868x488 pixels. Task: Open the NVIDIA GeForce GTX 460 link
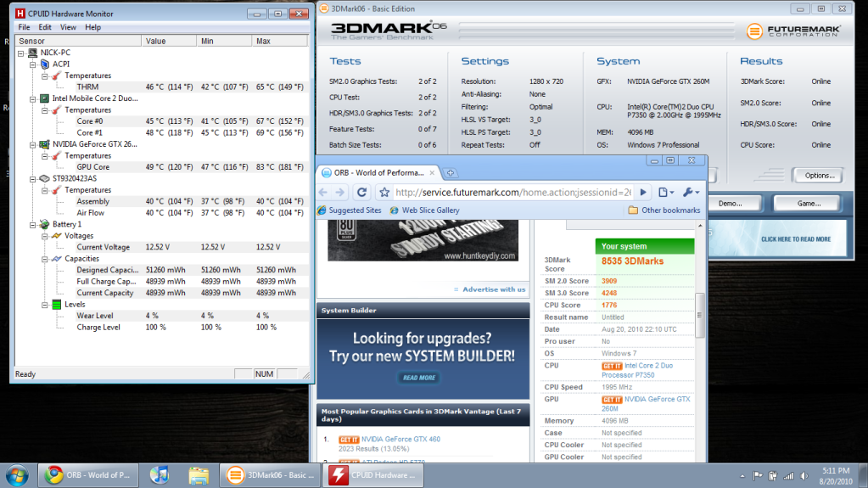pyautogui.click(x=400, y=440)
